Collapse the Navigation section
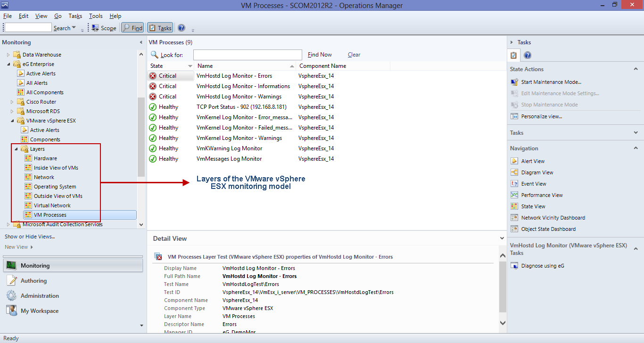This screenshot has width=644, height=343. (x=636, y=148)
